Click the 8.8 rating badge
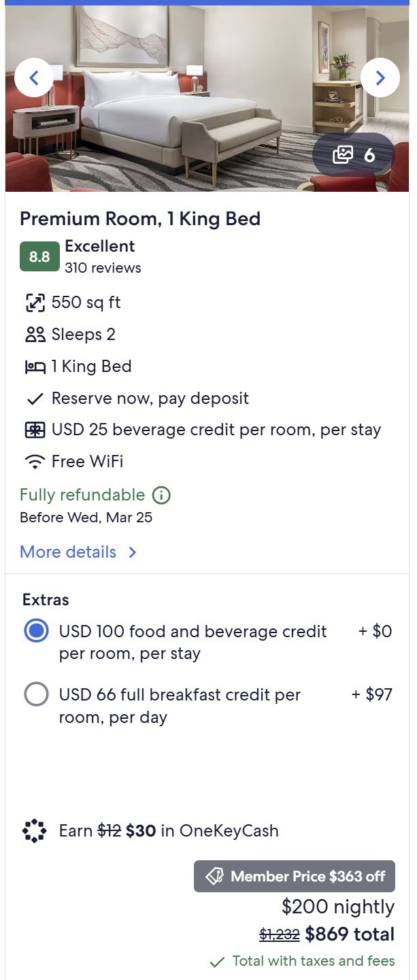This screenshot has height=980, width=417. 39,257
